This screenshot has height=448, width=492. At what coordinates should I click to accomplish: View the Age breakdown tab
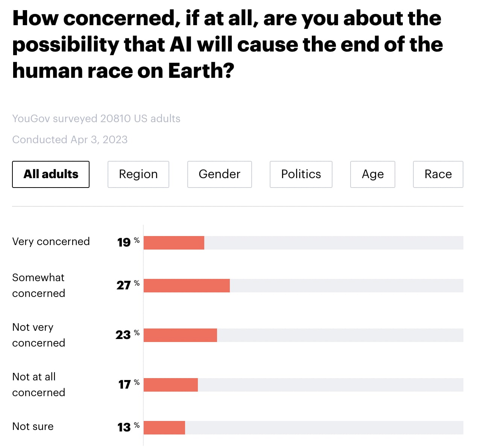click(x=373, y=174)
